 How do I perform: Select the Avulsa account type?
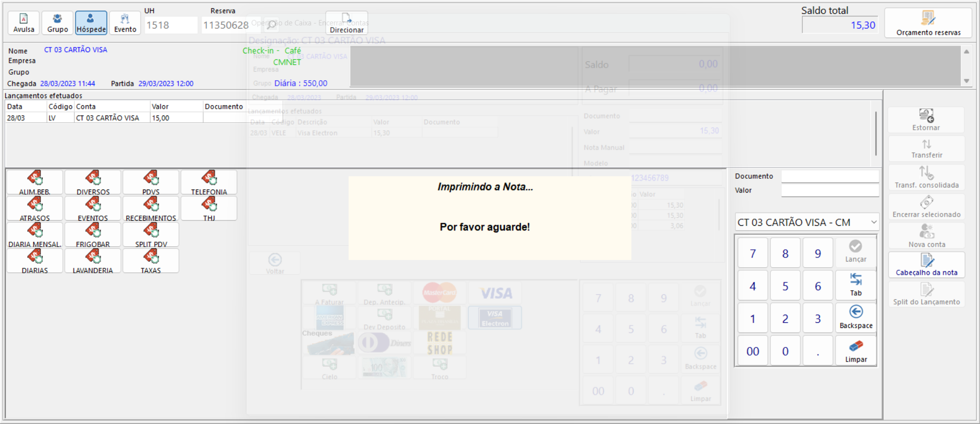tap(24, 23)
